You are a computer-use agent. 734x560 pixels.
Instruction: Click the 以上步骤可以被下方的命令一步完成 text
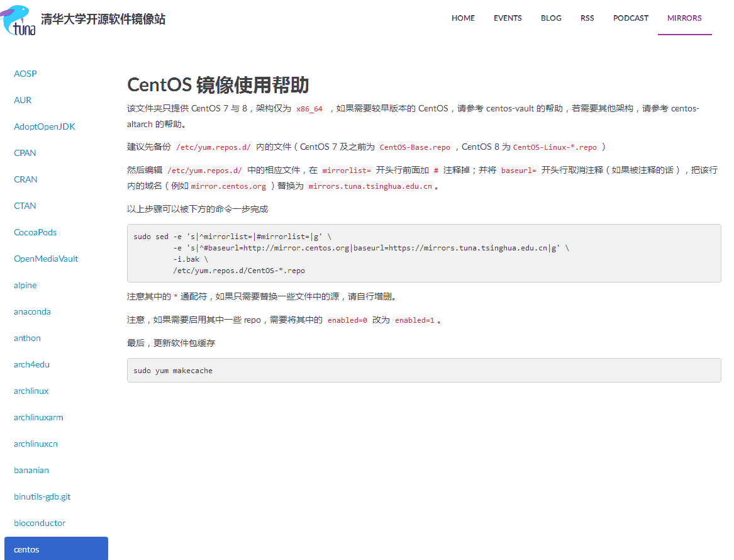197,210
